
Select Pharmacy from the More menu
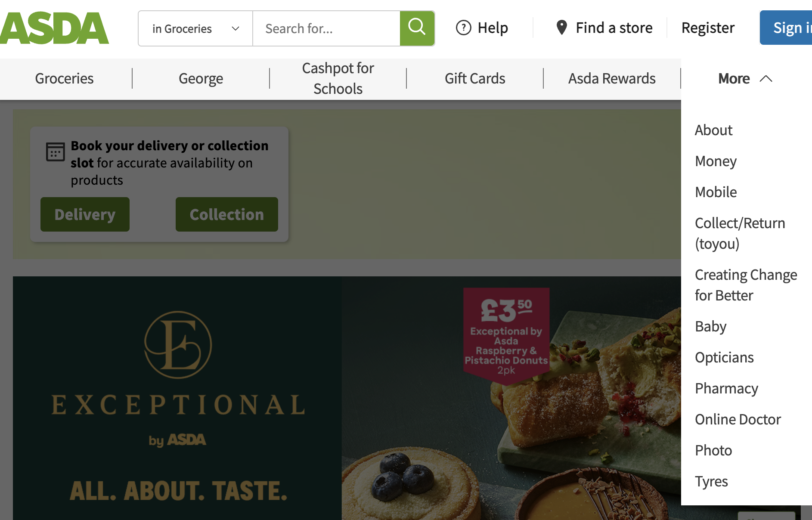point(726,388)
